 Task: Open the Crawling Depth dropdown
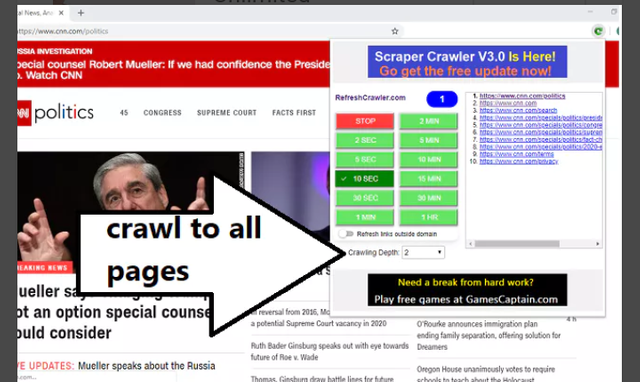pos(423,253)
